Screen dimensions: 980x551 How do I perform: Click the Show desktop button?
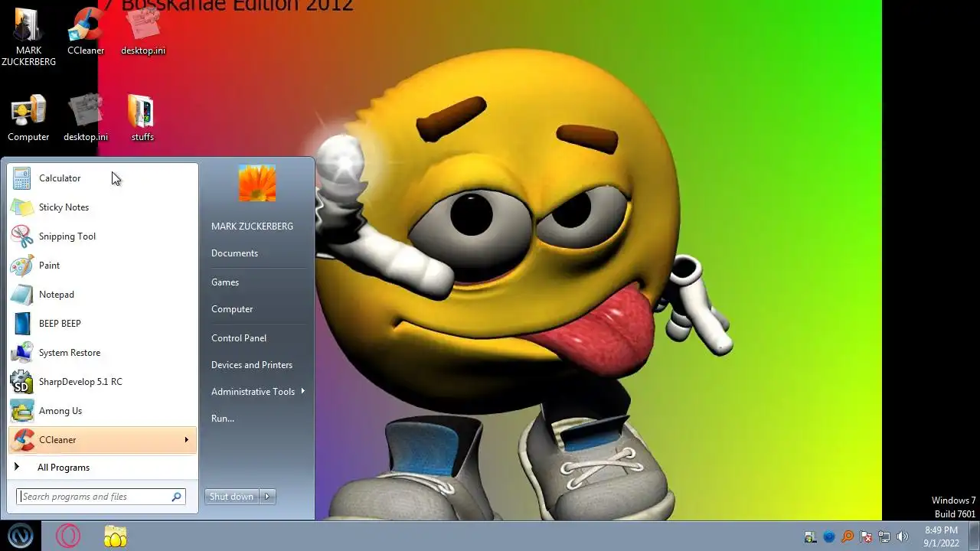coord(974,536)
